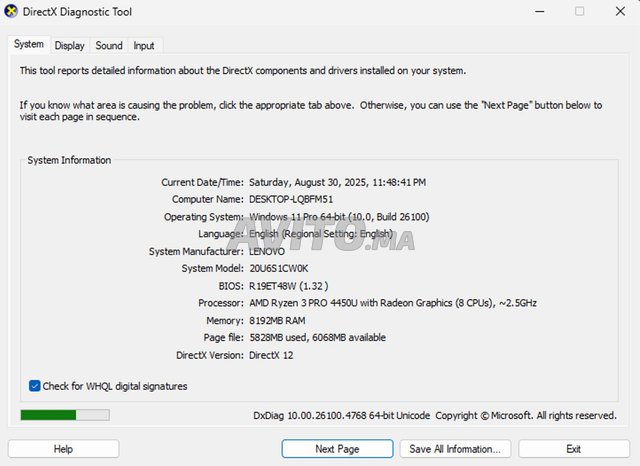Close the DirectX Diagnostic Tool window
The height and width of the screenshot is (466, 640).
click(620, 12)
